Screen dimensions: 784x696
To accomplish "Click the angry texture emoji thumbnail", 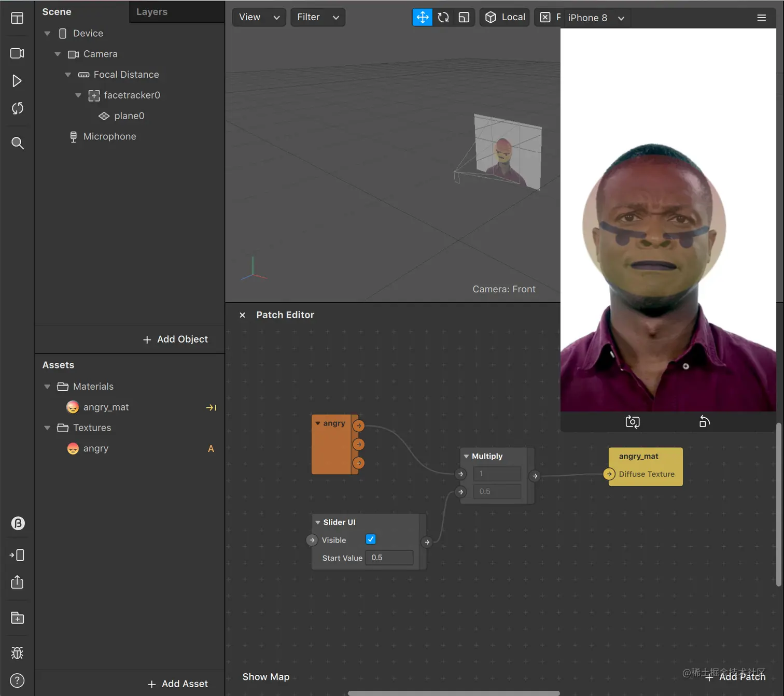I will (x=73, y=449).
